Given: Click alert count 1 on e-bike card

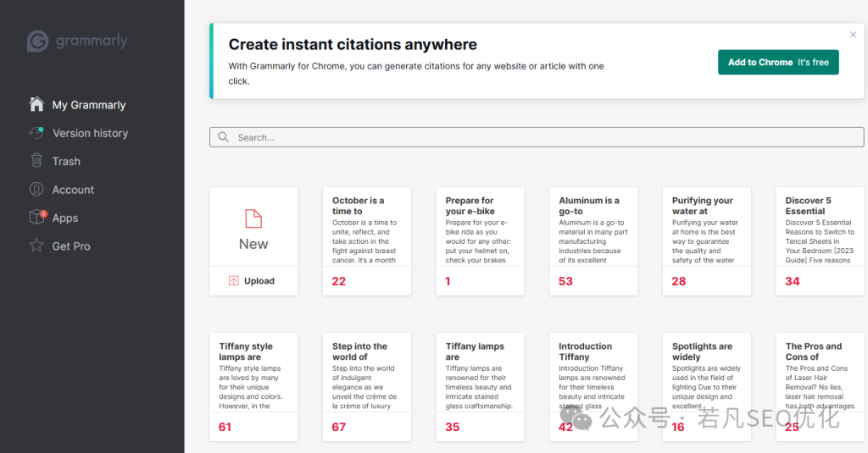Looking at the screenshot, I should [x=448, y=281].
